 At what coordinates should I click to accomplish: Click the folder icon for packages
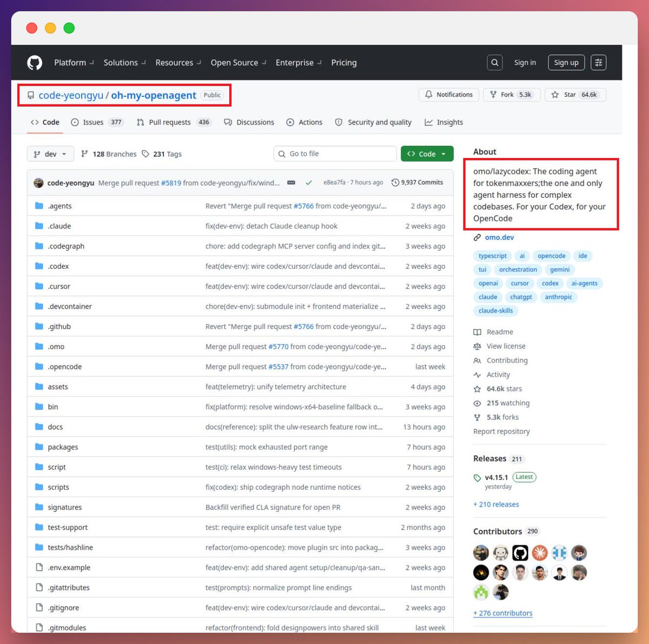[x=39, y=447]
